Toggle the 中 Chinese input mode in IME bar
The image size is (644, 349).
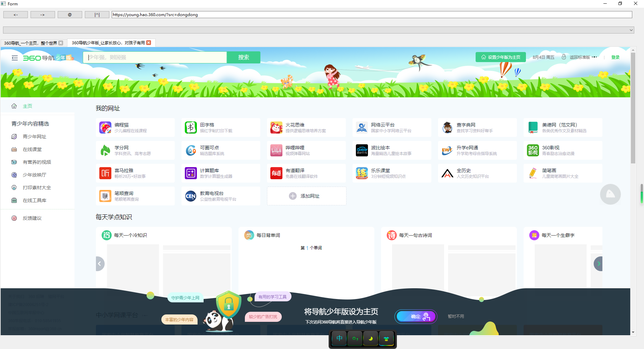pos(339,338)
